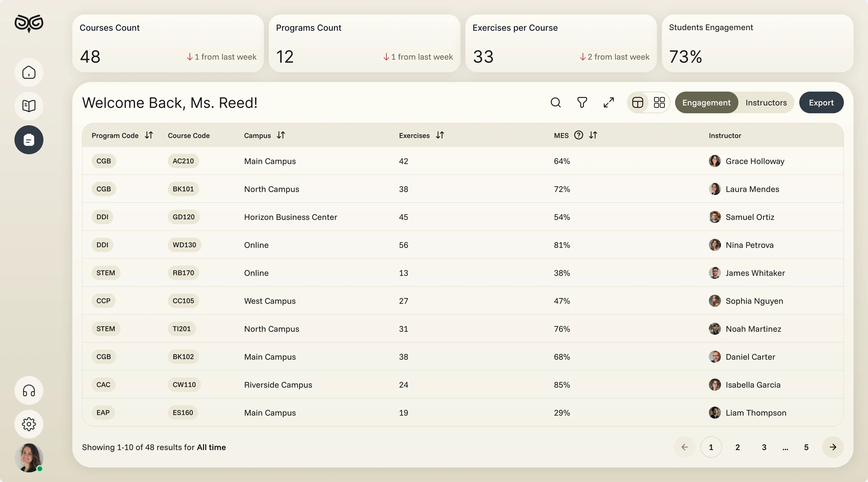Viewport: 868px width, 482px height.
Task: Click the MES help question icon
Action: [x=579, y=135]
